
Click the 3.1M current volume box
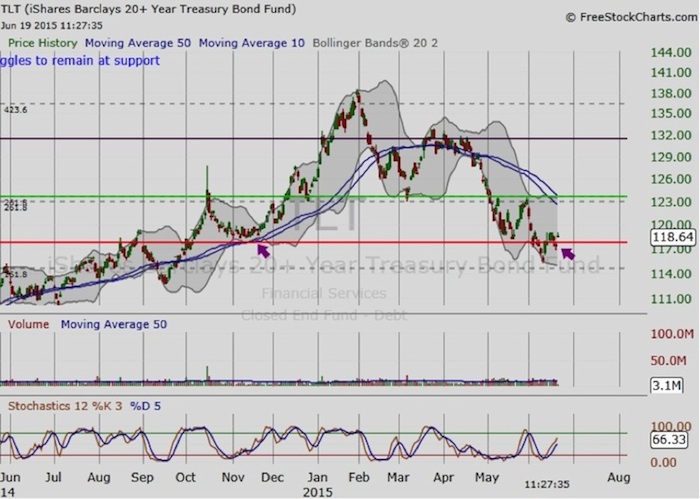click(x=667, y=385)
